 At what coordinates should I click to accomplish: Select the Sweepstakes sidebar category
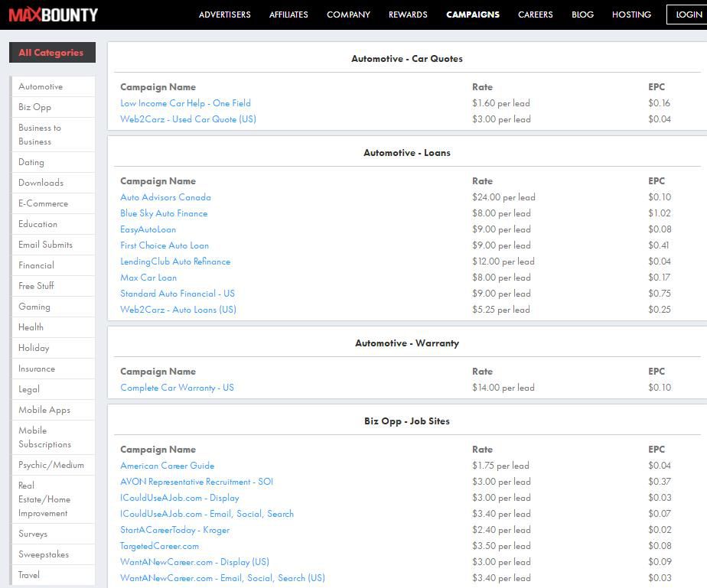pos(44,554)
